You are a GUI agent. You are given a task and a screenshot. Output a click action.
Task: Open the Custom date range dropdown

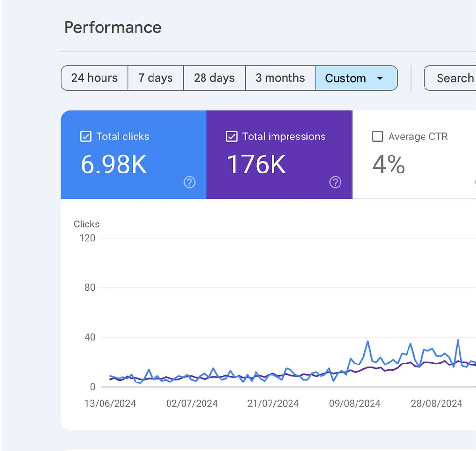(x=356, y=78)
